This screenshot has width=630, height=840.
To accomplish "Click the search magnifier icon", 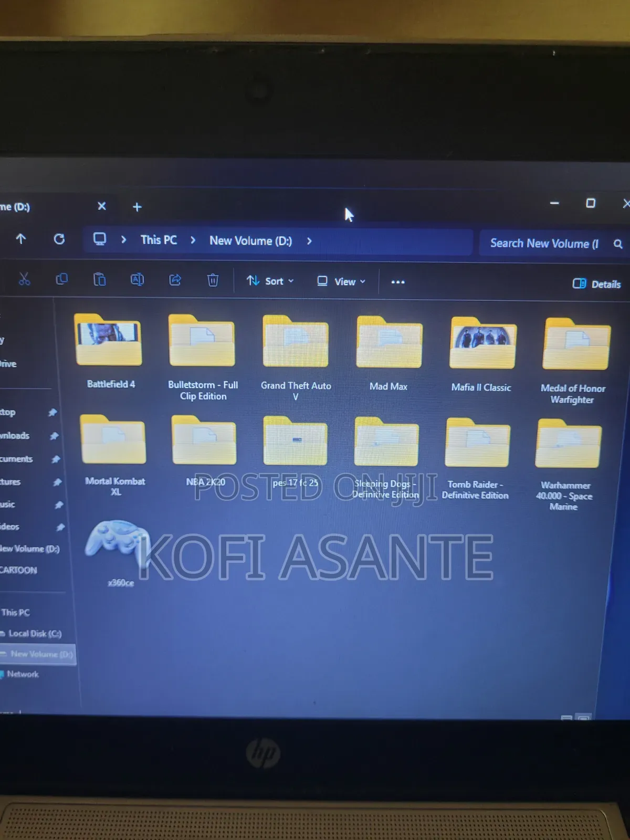I will point(618,244).
